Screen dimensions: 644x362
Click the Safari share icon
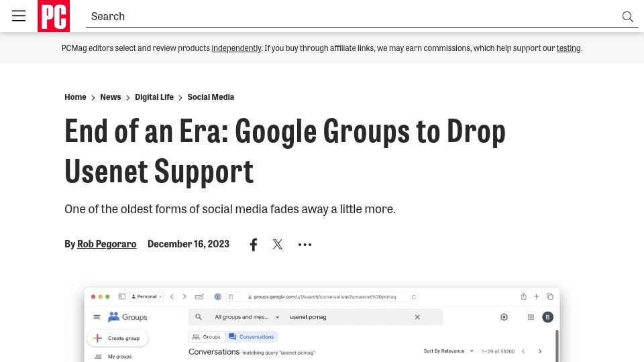coord(524,296)
